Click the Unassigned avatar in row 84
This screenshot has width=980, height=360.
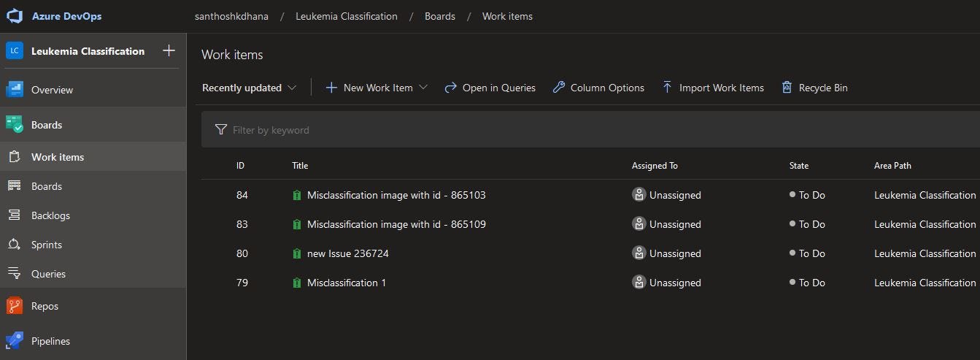pyautogui.click(x=639, y=195)
